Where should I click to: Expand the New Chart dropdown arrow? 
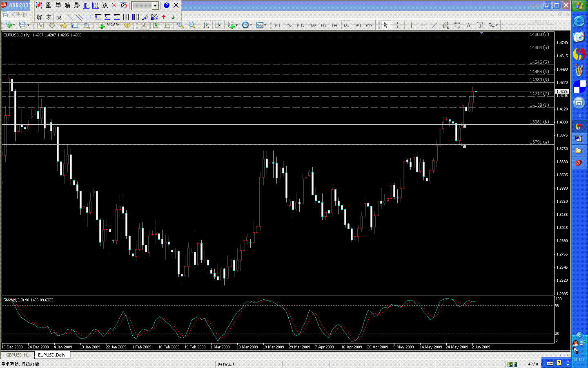[14, 25]
